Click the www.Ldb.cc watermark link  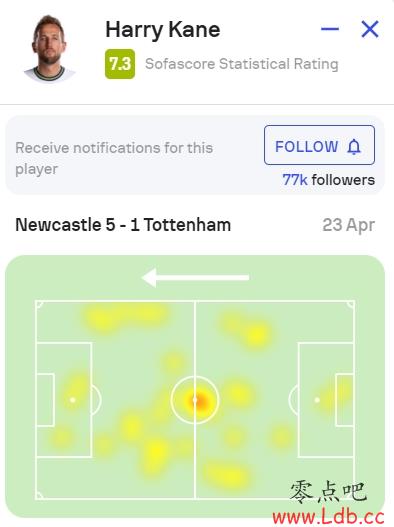coord(328,517)
